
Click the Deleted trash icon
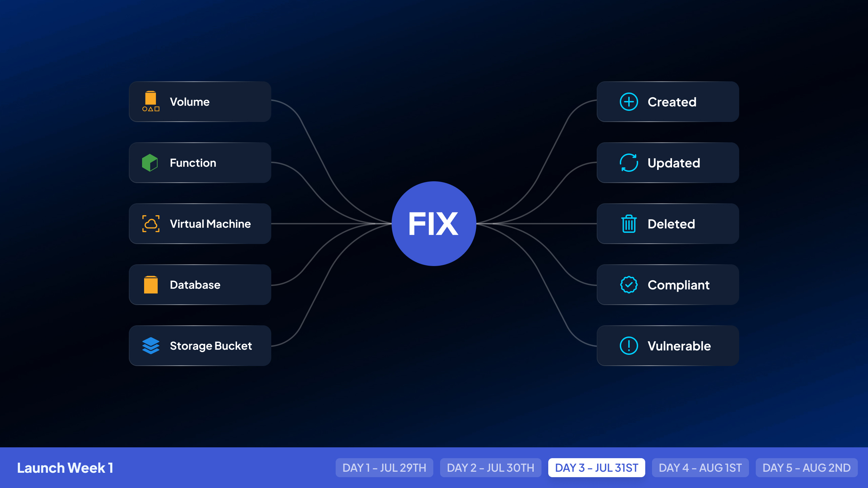pyautogui.click(x=628, y=223)
